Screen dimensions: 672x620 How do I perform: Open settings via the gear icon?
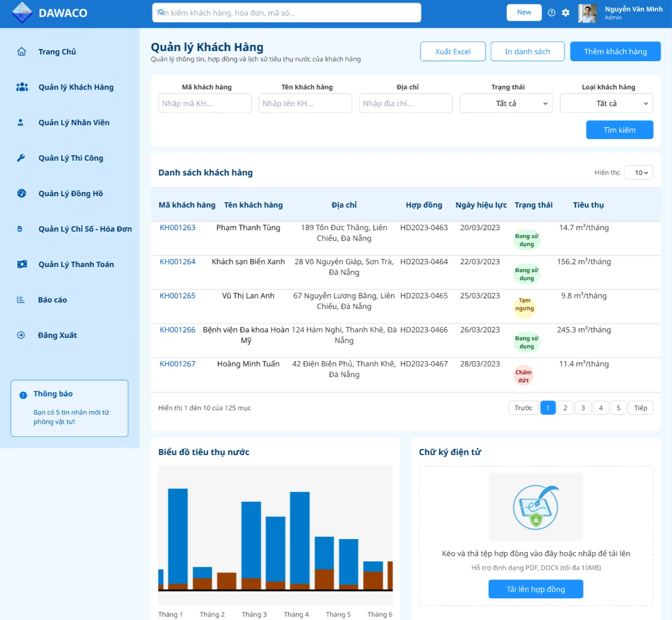pyautogui.click(x=566, y=13)
